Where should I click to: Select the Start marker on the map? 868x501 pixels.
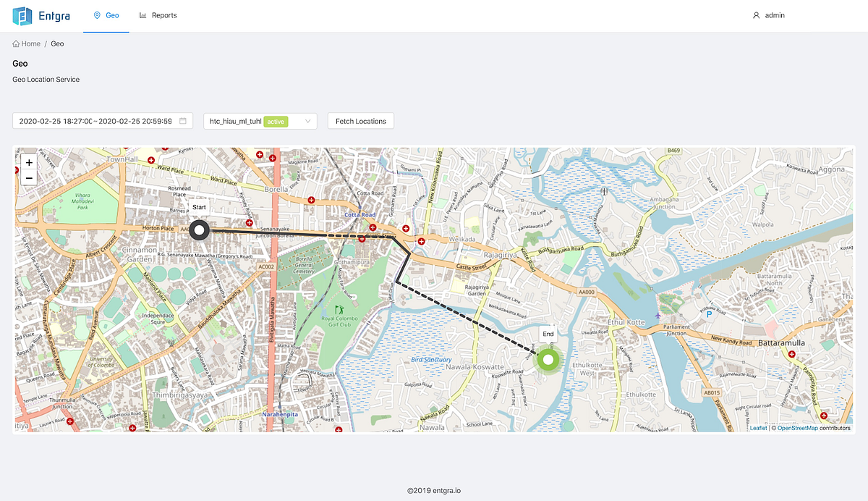click(199, 230)
